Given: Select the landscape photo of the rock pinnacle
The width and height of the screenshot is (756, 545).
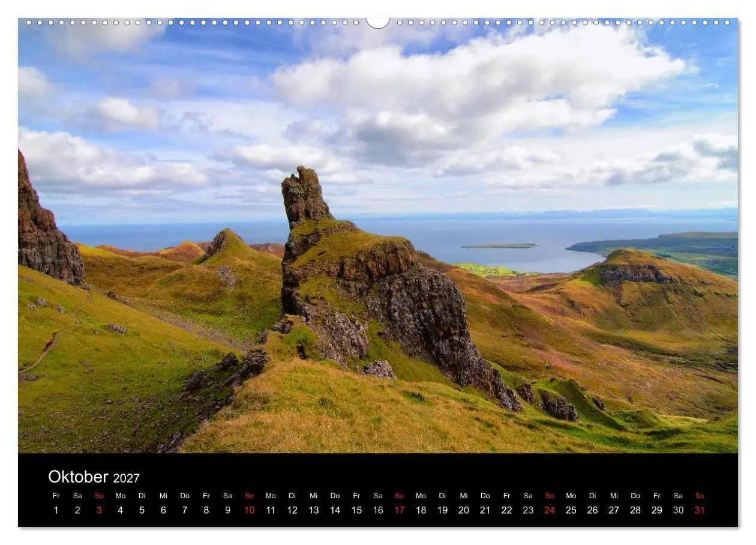Looking at the screenshot, I should [378, 235].
